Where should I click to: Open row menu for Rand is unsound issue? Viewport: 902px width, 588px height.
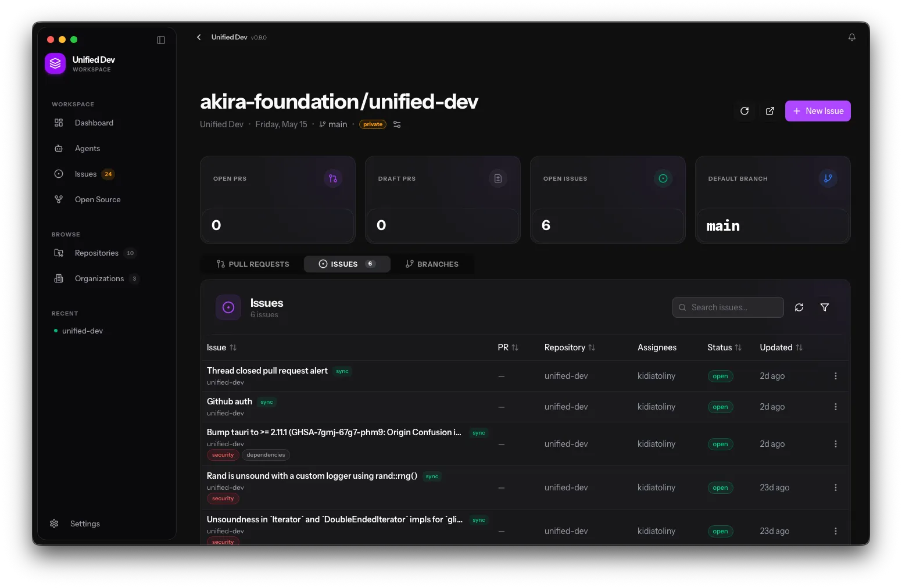(x=836, y=487)
